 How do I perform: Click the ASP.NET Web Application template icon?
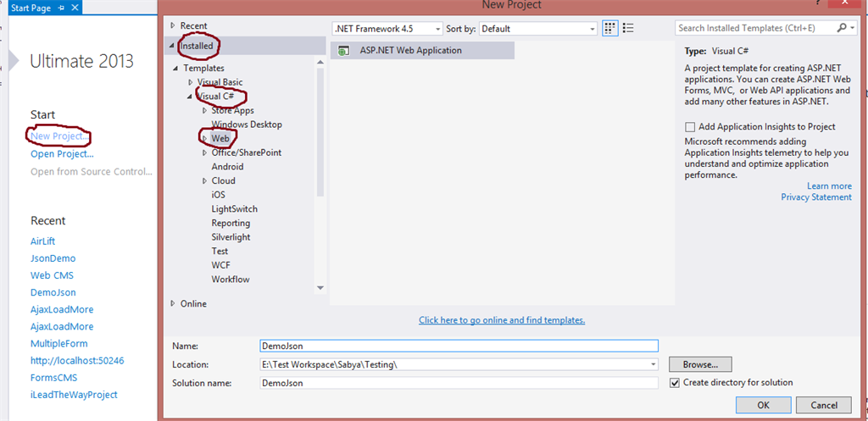[x=344, y=50]
